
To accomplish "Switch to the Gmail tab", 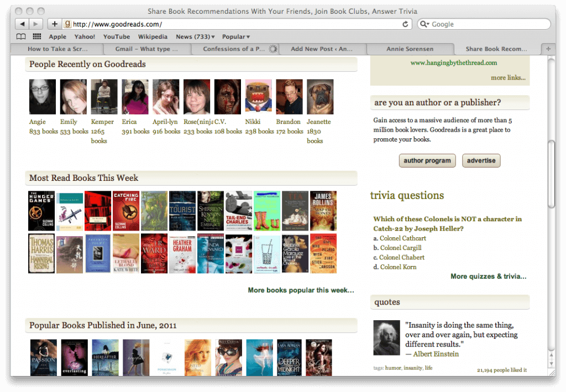I will pyautogui.click(x=147, y=49).
